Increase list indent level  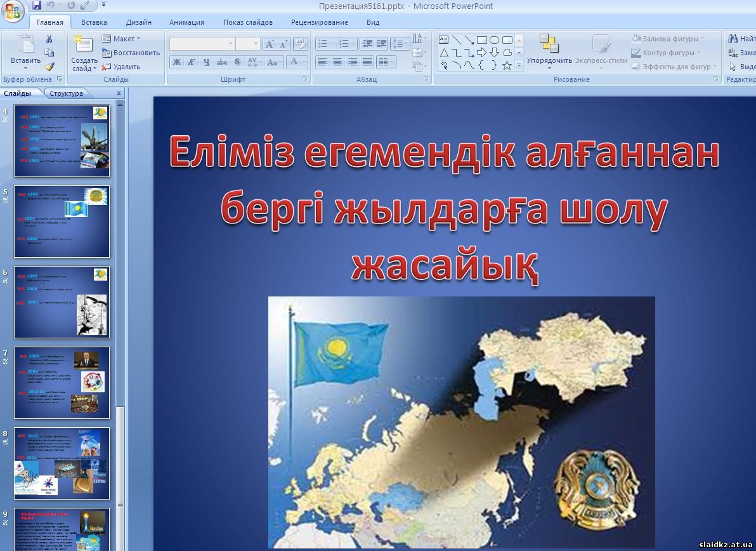(381, 44)
